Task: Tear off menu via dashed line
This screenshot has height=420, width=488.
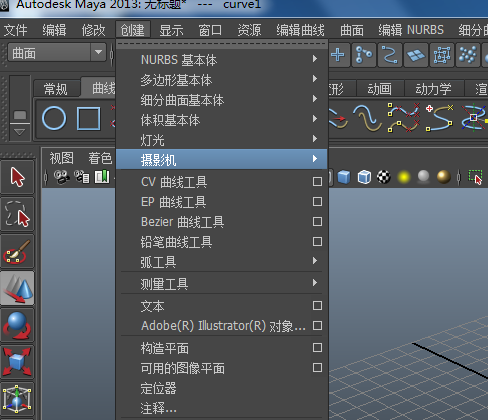Action: click(x=222, y=44)
